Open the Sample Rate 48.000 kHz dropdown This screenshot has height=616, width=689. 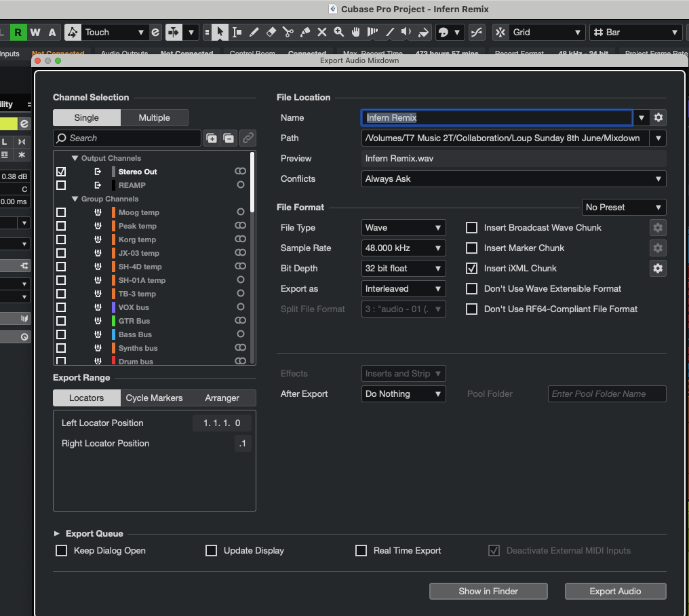pyautogui.click(x=403, y=248)
